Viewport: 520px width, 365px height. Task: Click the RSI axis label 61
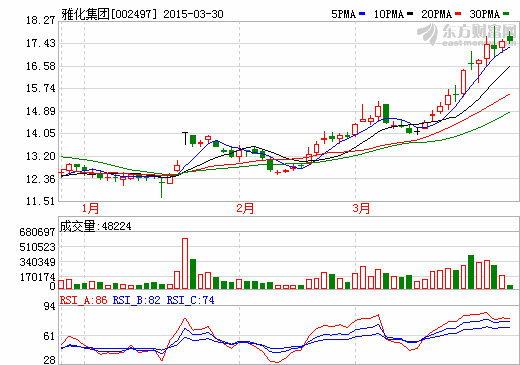[x=49, y=336]
